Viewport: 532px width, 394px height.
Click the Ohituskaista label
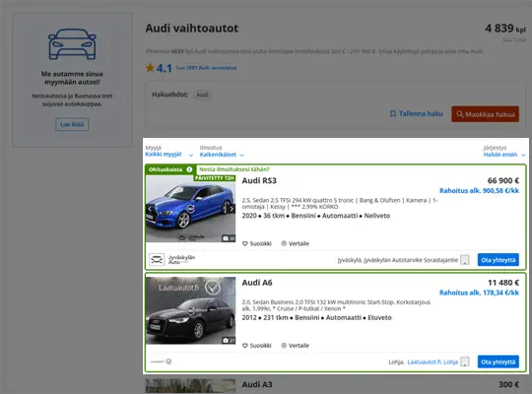[x=166, y=169]
